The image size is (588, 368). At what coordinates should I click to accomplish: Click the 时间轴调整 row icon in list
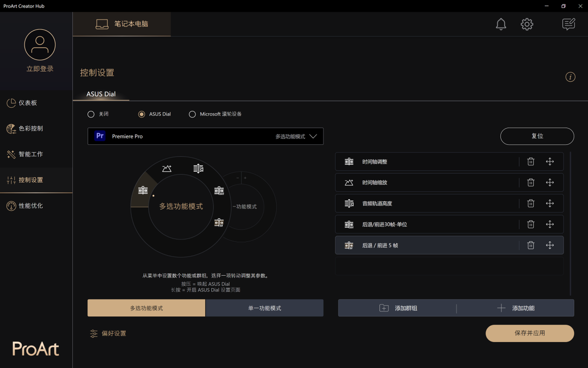point(349,161)
